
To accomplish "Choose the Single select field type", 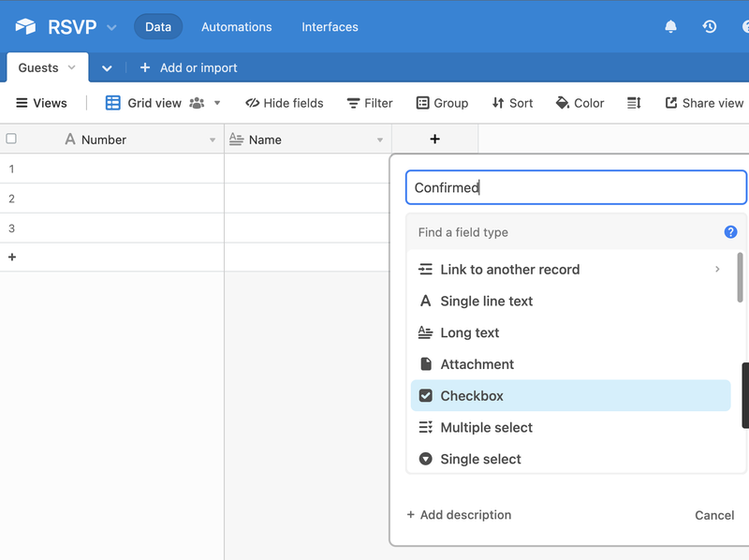I will 570,458.
